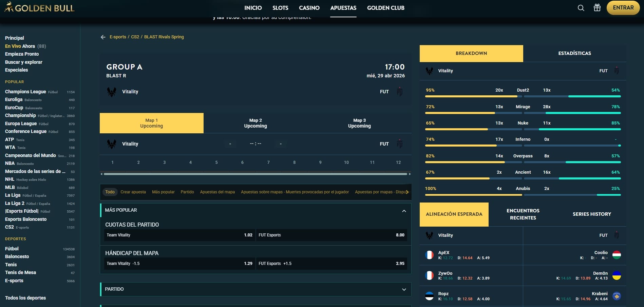Enable the Más popular filter chip
The width and height of the screenshot is (644, 307).
(163, 192)
